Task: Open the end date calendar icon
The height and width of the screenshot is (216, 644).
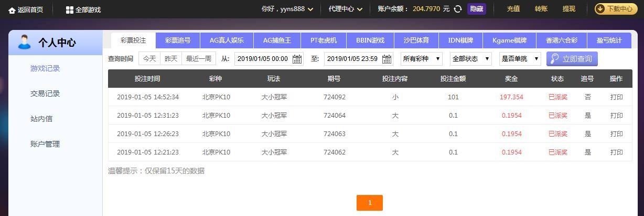Action: click(x=387, y=59)
